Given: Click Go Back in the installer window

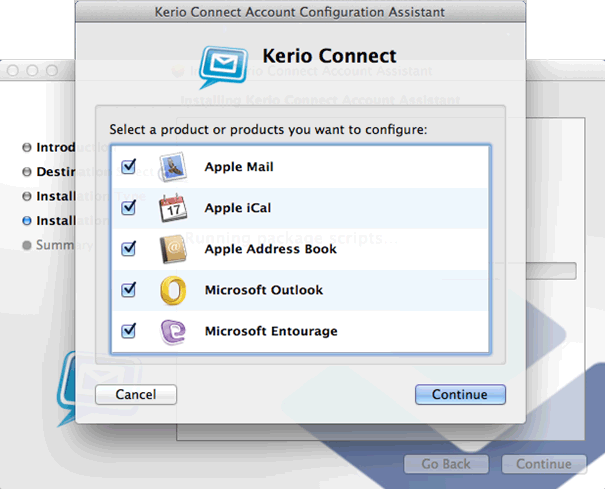Looking at the screenshot, I should pyautogui.click(x=446, y=464).
